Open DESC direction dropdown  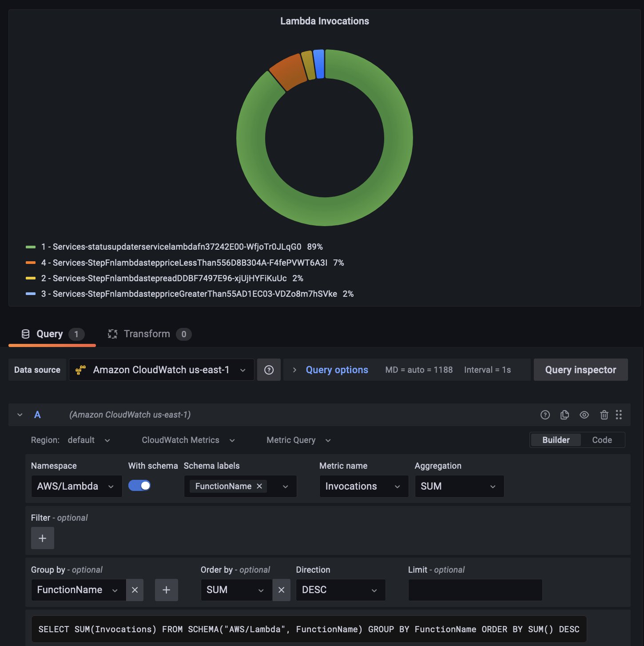point(341,590)
